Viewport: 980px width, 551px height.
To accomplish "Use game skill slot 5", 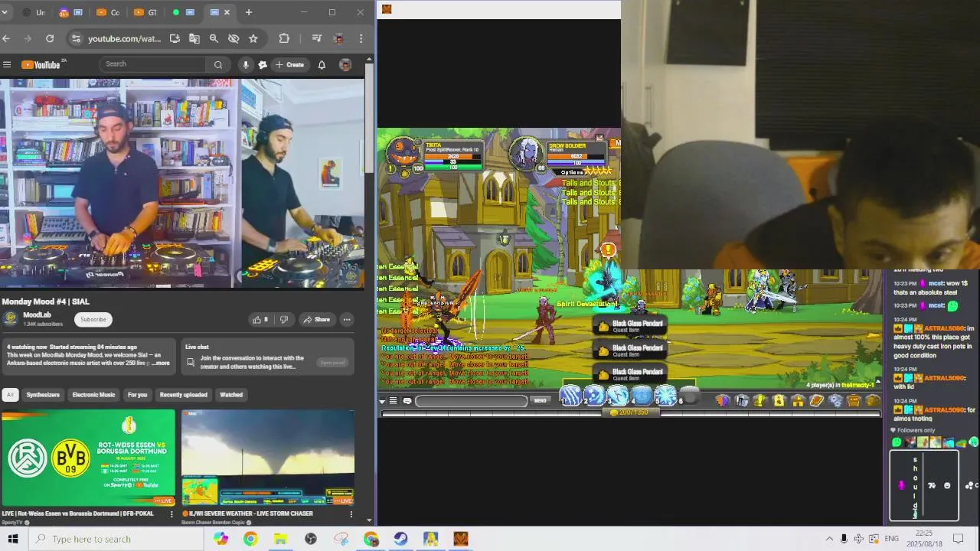I will [665, 396].
